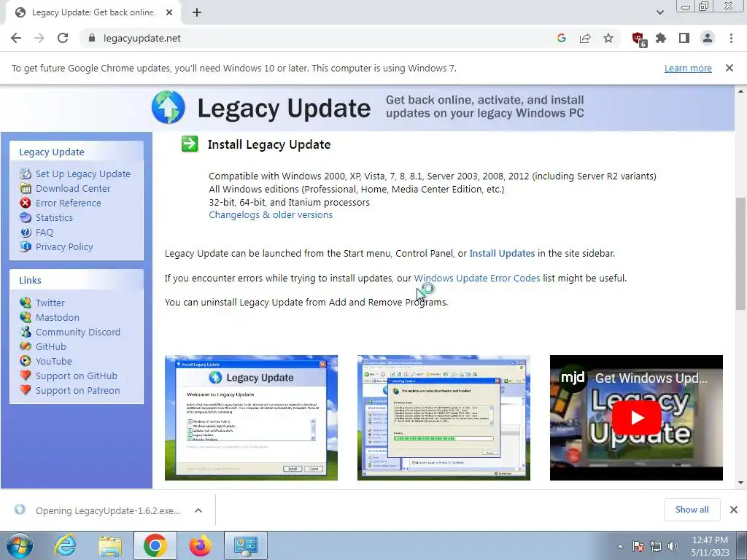Click the volume speaker tray icon
Viewport: 747px width, 560px height.
tap(673, 546)
